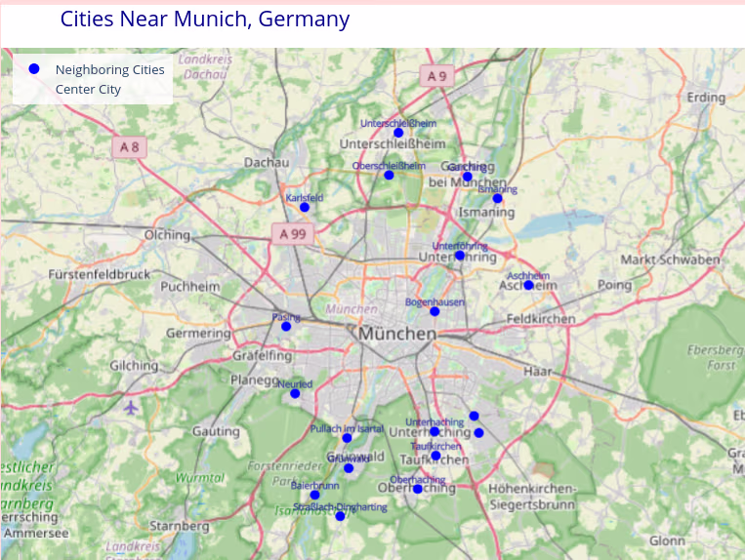Click the A 99 highway shield
The image size is (745, 560).
[x=293, y=234]
